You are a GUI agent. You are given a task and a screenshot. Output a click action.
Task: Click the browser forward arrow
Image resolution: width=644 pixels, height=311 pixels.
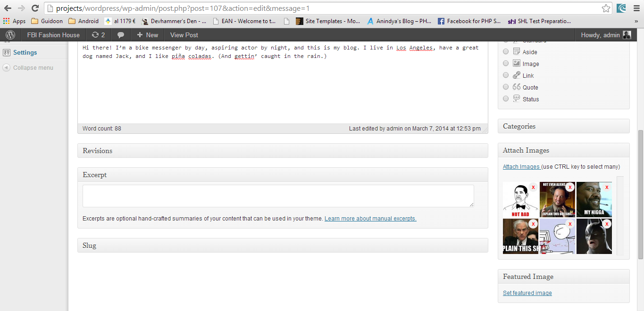[x=21, y=8]
